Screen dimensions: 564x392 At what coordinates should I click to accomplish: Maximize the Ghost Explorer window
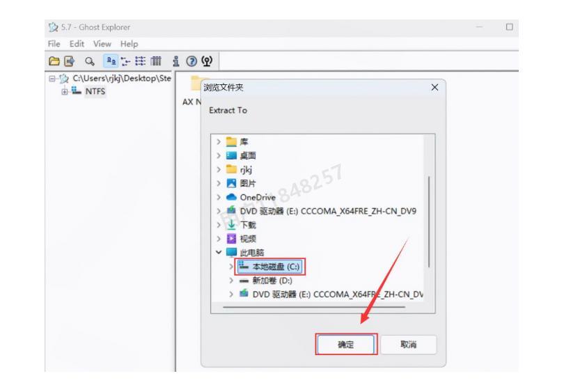coord(509,27)
